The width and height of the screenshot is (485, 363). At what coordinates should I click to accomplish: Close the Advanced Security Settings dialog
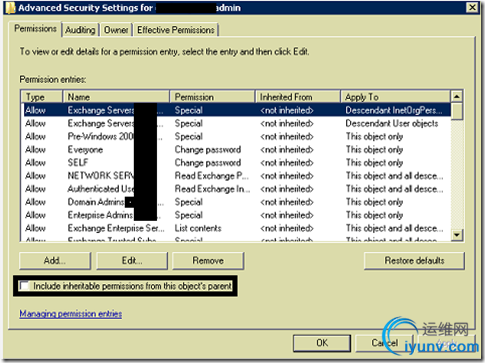point(472,7)
